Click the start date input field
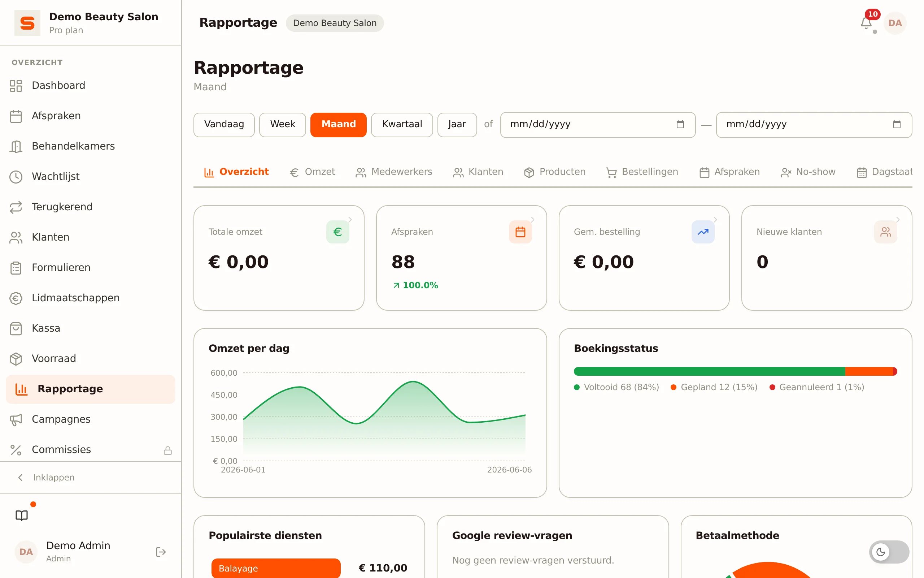The height and width of the screenshot is (578, 924). [598, 125]
